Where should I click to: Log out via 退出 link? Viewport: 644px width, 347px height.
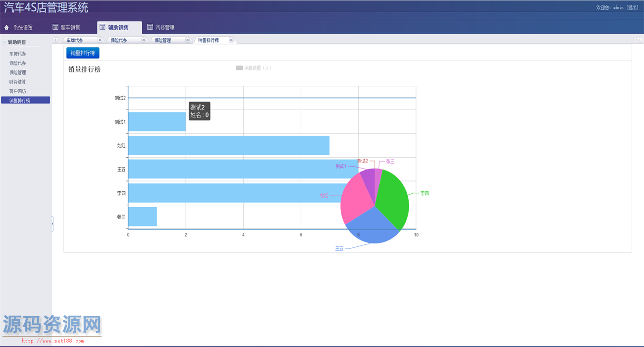coord(632,7)
